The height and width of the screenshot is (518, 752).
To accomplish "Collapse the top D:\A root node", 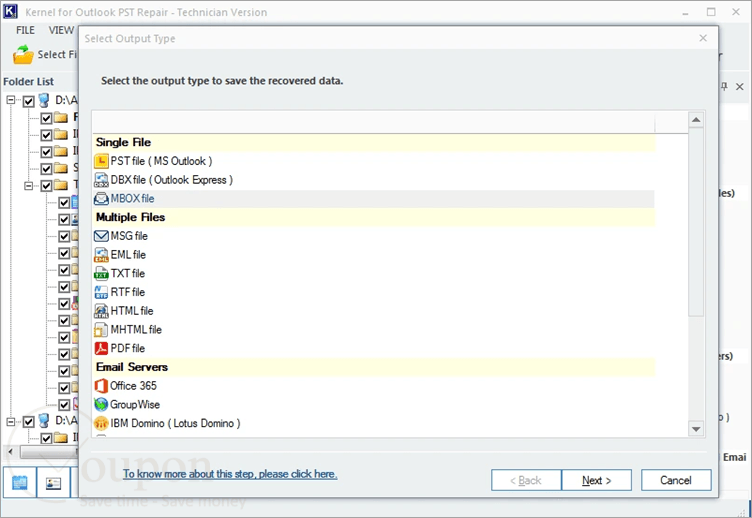I will [x=11, y=100].
